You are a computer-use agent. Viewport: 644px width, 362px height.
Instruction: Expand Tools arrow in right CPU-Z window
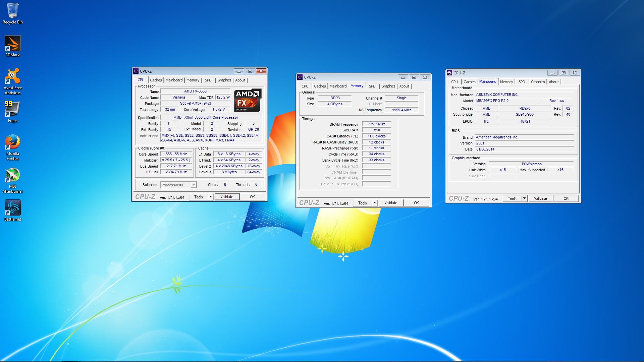click(524, 198)
